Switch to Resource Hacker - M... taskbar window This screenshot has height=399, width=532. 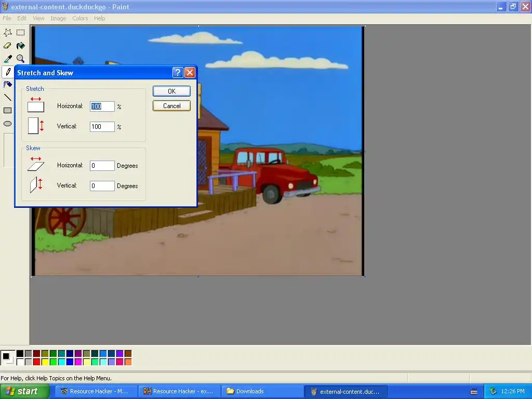point(96,392)
